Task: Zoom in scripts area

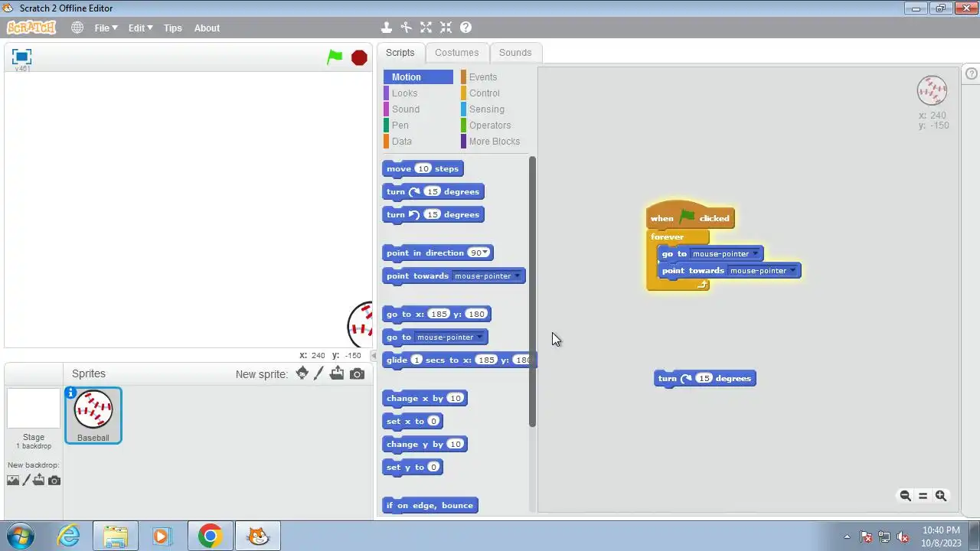Action: coord(941,495)
